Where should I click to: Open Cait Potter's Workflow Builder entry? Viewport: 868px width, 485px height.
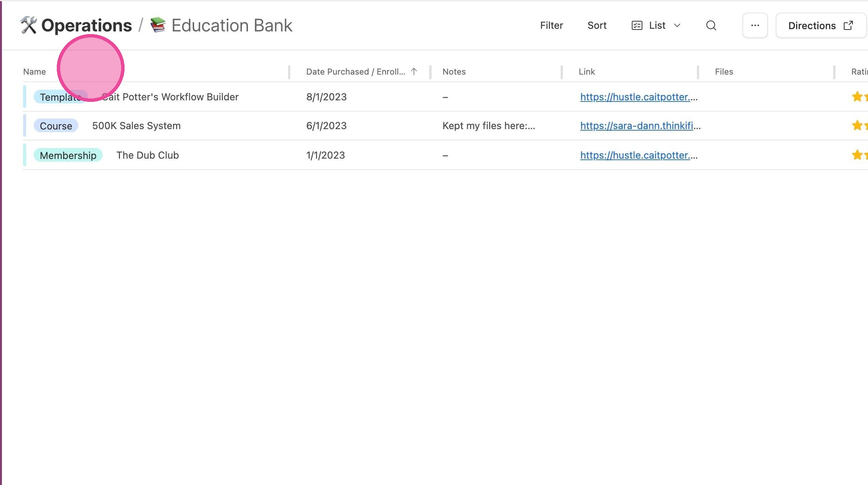(x=170, y=97)
